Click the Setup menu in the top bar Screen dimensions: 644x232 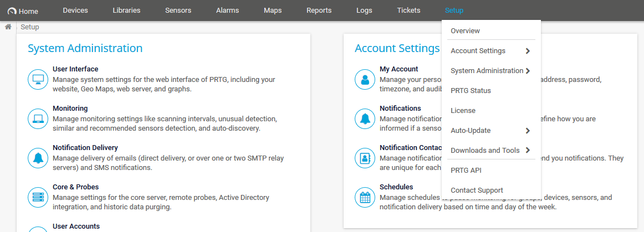point(454,11)
